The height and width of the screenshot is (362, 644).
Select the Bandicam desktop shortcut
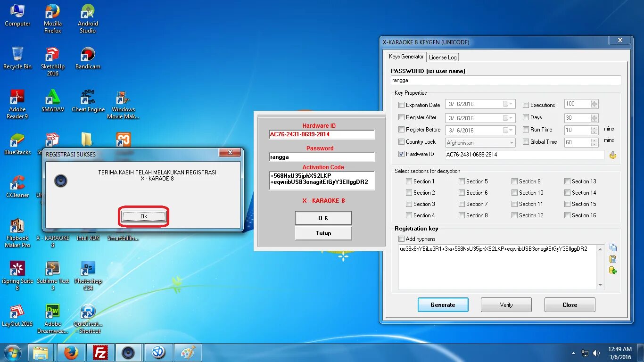point(88,58)
